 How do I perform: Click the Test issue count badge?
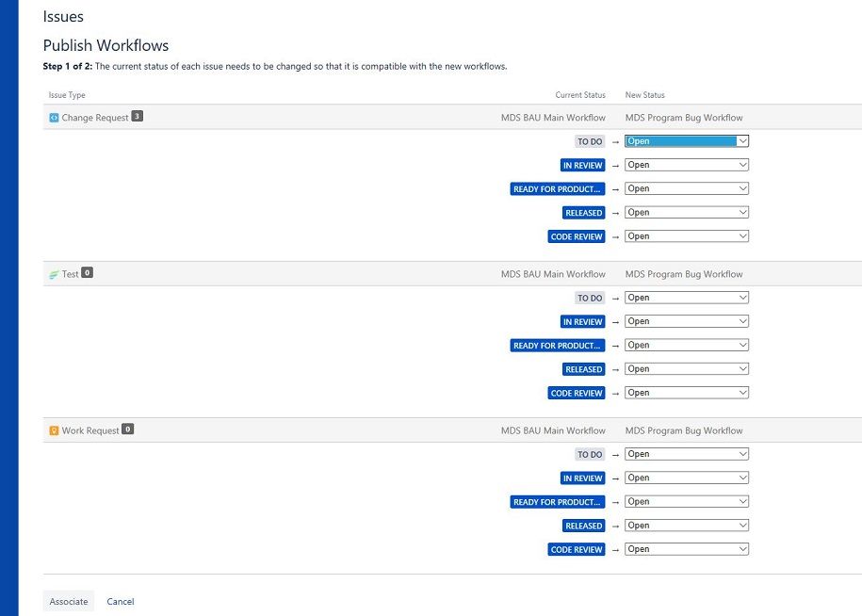click(87, 273)
